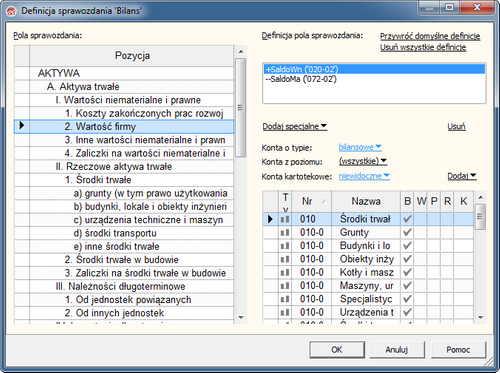
Task: Open the 'niewidoczne' kartotekowe dropdown
Action: pyautogui.click(x=364, y=176)
